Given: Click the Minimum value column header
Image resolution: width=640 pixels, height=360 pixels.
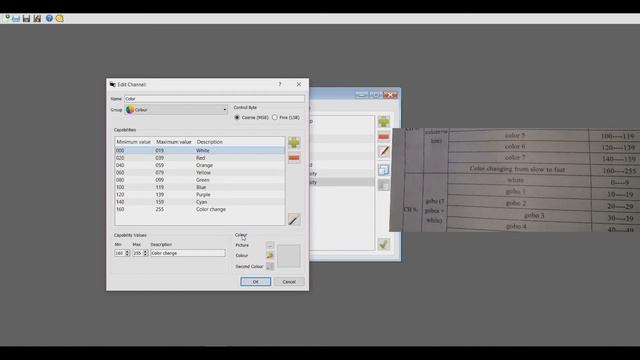Looking at the screenshot, I should coord(134,142).
